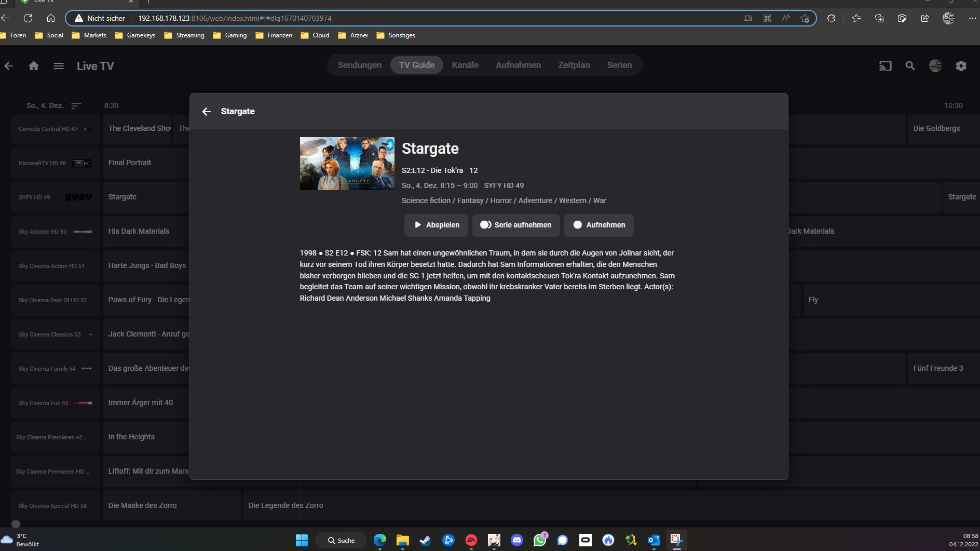
Task: Open the user profile avatar in the app header
Action: point(935,66)
